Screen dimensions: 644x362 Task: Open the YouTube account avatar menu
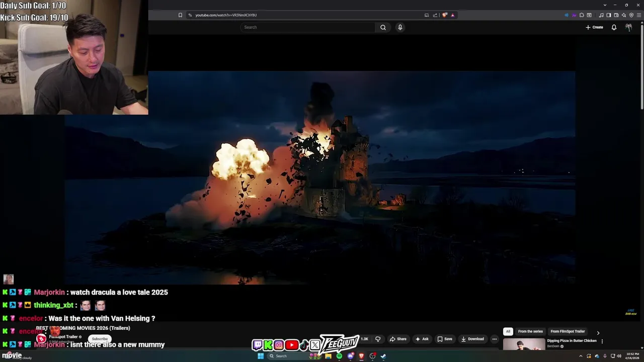click(x=628, y=27)
